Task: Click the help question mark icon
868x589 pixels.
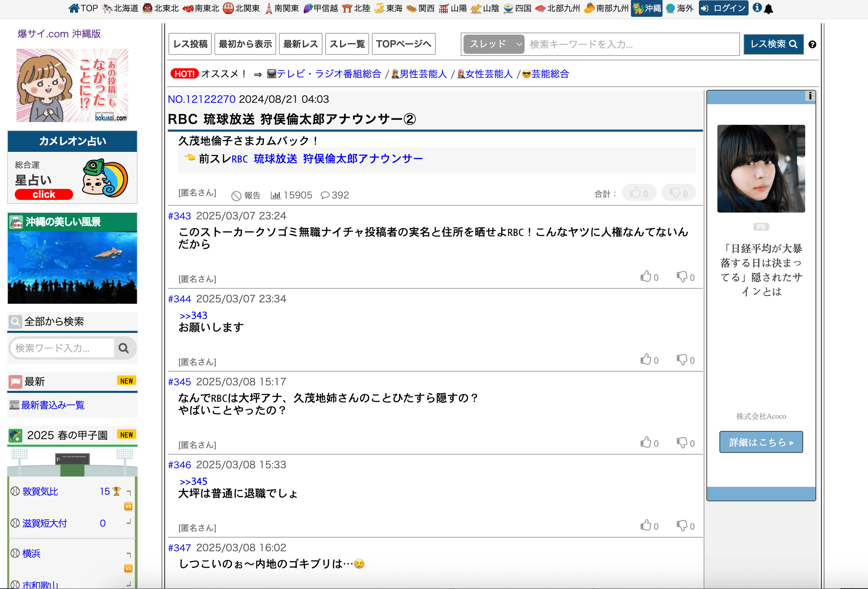Action: tap(812, 45)
